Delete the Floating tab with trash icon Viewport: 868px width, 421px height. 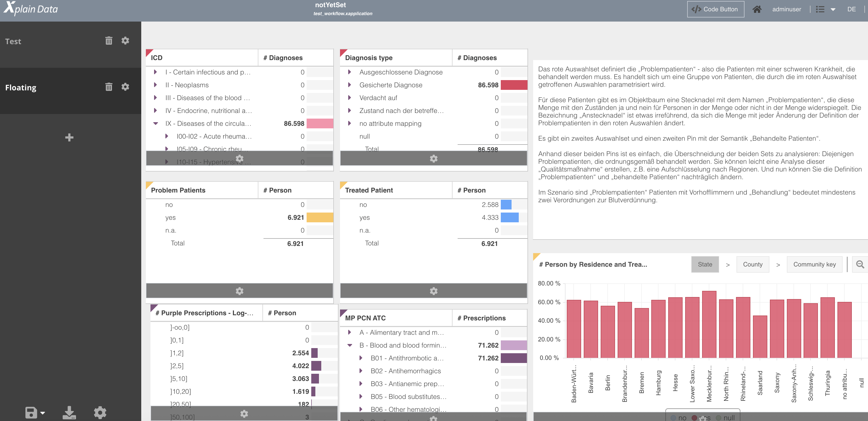point(108,87)
